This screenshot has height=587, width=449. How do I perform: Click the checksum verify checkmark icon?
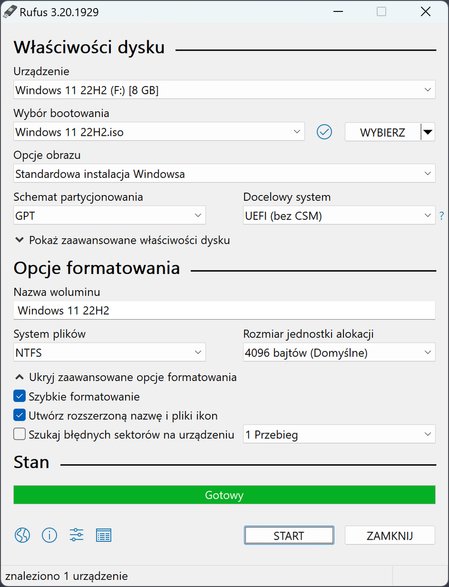(324, 132)
